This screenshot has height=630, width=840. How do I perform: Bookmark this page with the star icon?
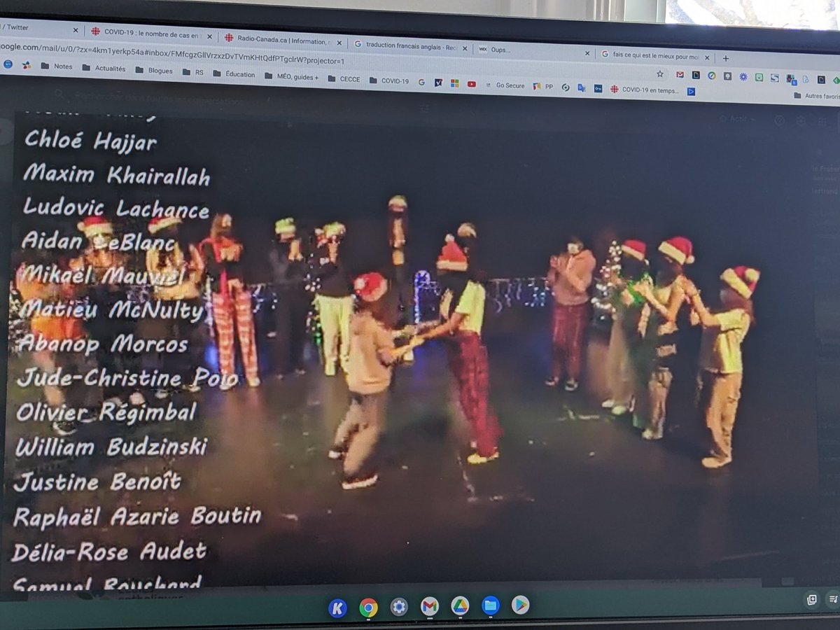coord(660,74)
